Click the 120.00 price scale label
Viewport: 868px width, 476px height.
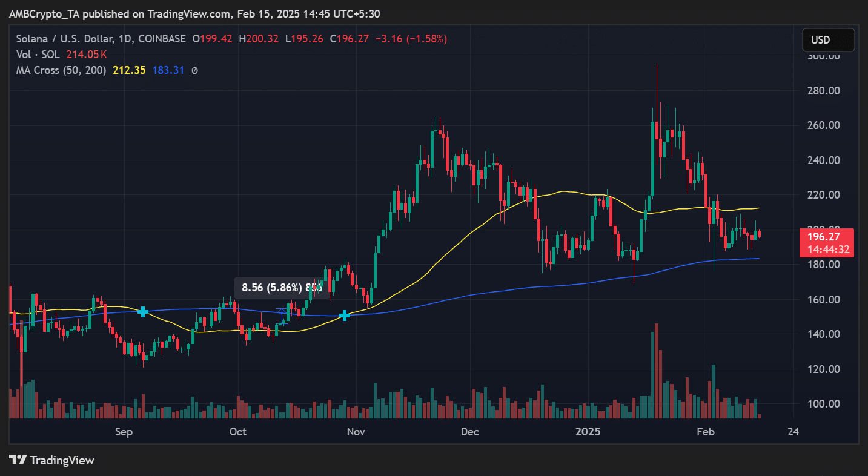[x=825, y=369]
